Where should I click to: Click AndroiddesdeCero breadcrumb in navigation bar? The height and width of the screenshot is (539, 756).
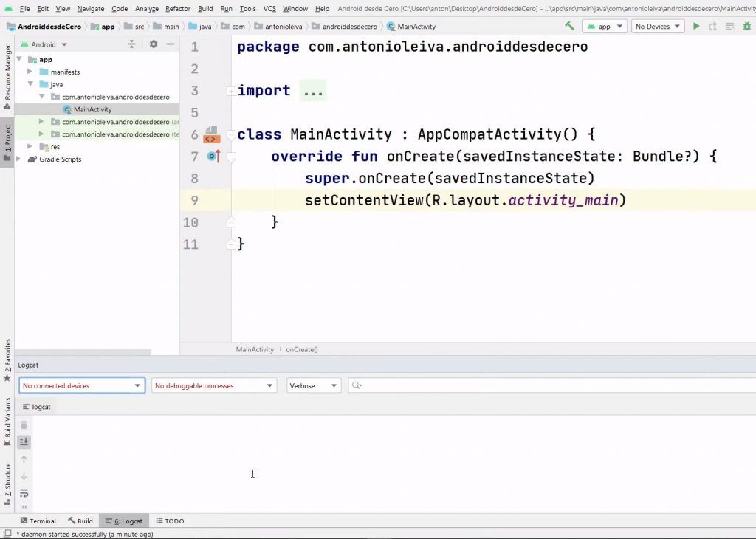tap(44, 27)
